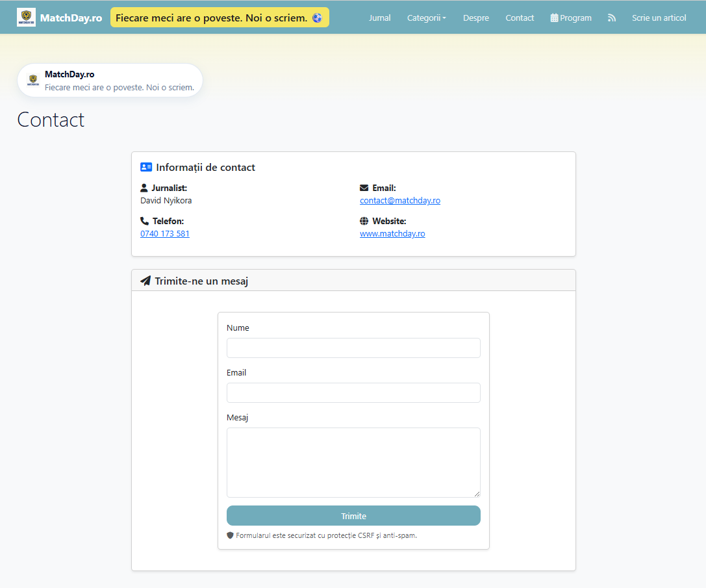
Task: Open the contact@matchday.ro email link
Action: tap(399, 201)
